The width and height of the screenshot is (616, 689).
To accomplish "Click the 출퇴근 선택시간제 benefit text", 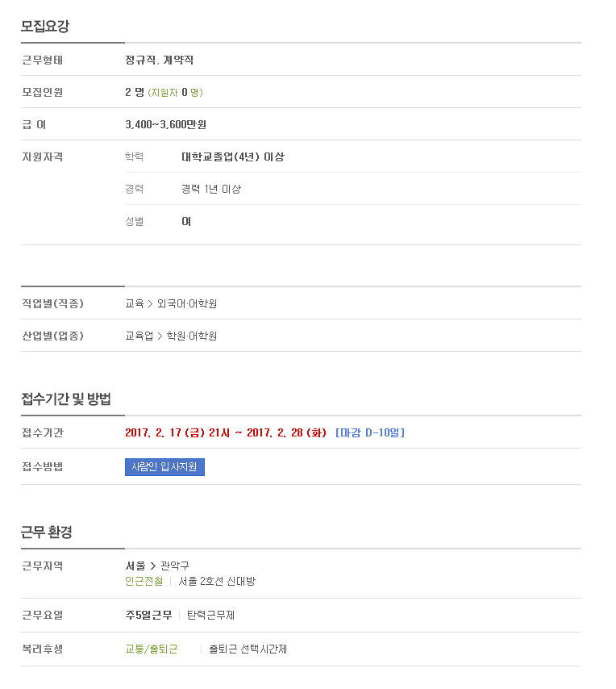I will [x=248, y=649].
